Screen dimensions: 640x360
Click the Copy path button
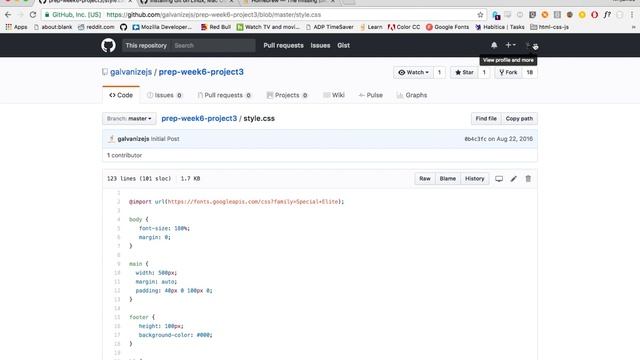coord(519,118)
